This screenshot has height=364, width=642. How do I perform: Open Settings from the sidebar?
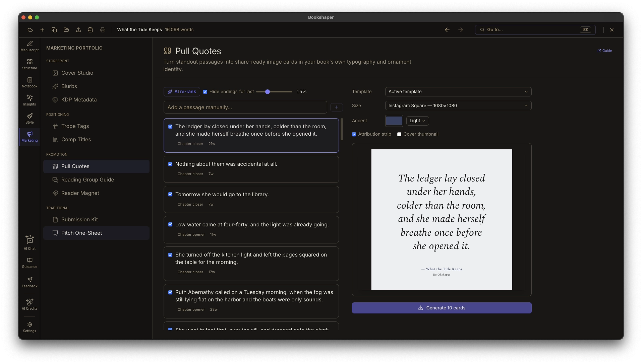coord(30,327)
